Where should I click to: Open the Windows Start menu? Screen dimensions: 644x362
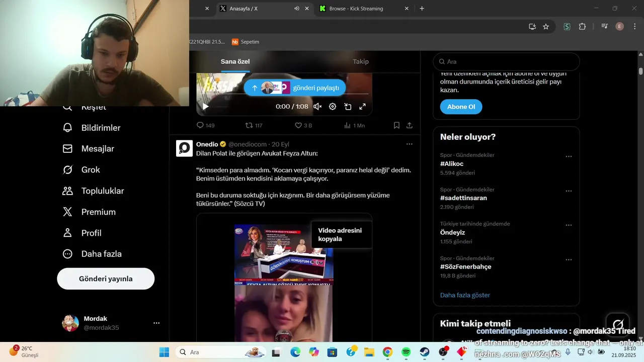point(164,352)
